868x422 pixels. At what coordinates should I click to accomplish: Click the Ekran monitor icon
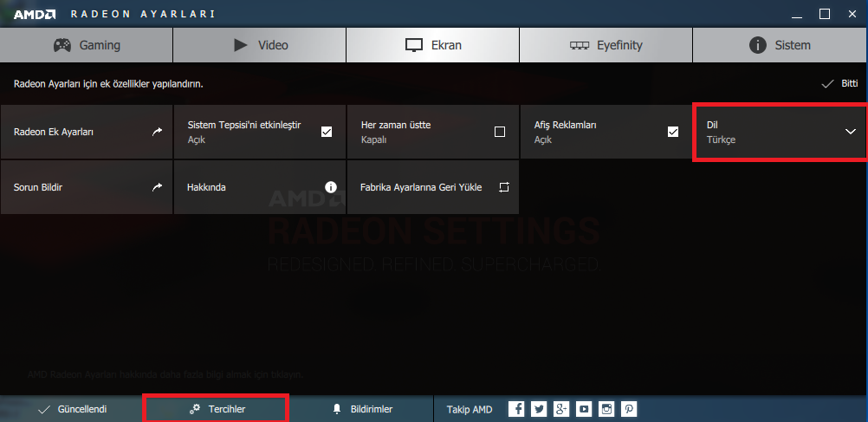pyautogui.click(x=414, y=45)
